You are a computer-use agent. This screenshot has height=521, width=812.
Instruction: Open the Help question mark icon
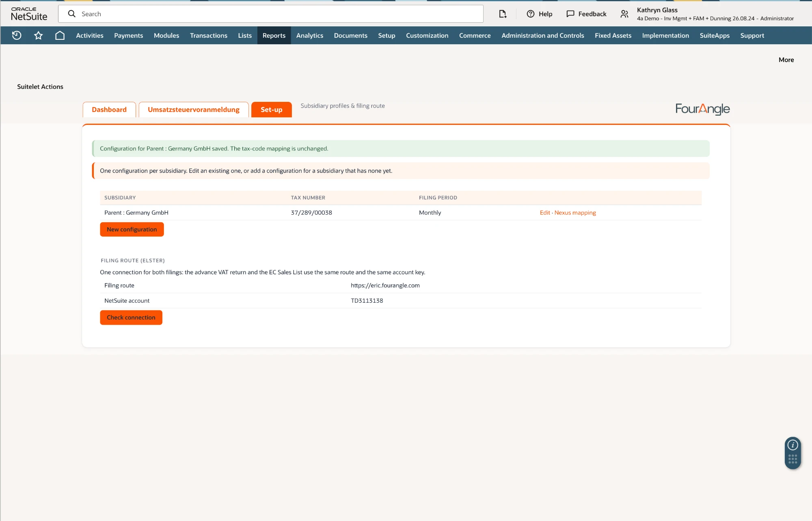click(x=530, y=14)
